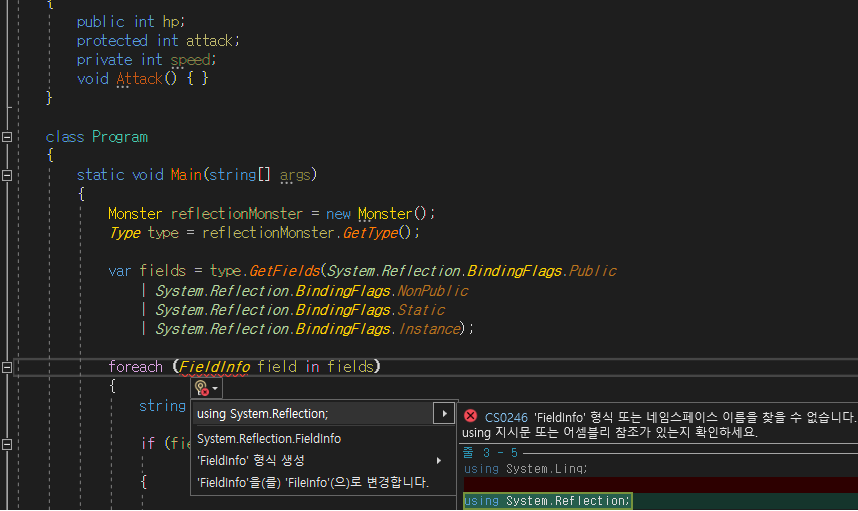Click 'protected int attack;' declaration

click(158, 40)
